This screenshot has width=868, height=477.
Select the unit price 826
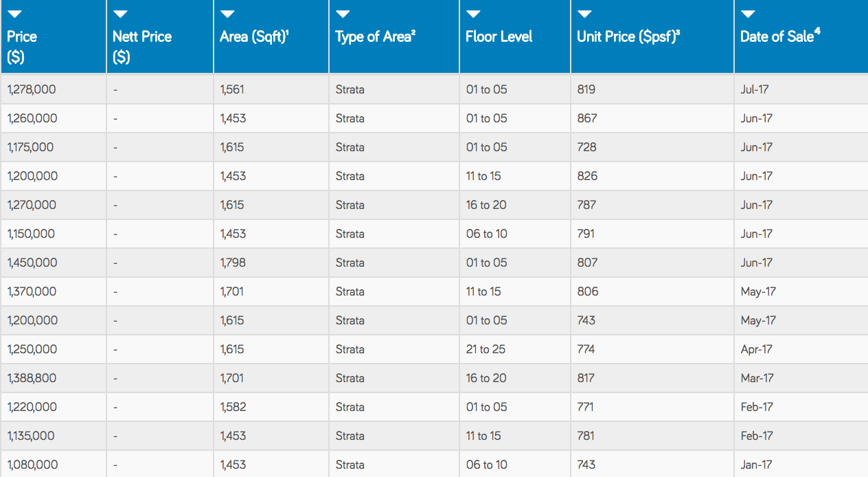click(x=588, y=176)
